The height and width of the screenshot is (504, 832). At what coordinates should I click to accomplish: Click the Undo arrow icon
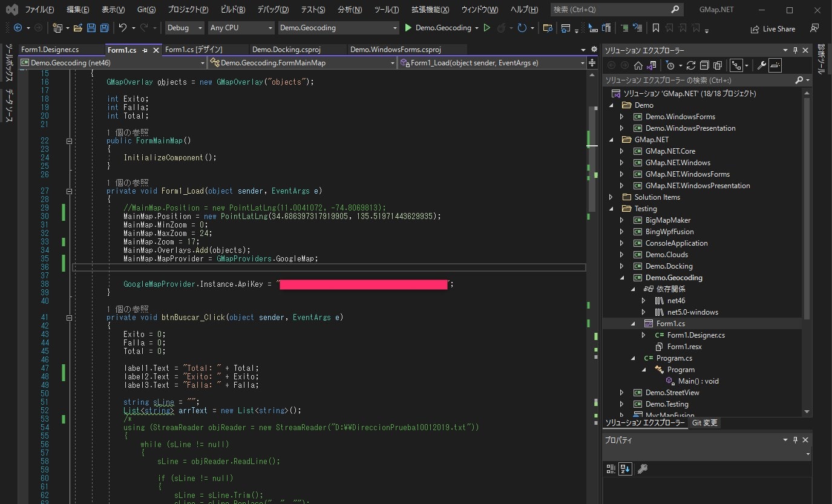click(x=123, y=28)
